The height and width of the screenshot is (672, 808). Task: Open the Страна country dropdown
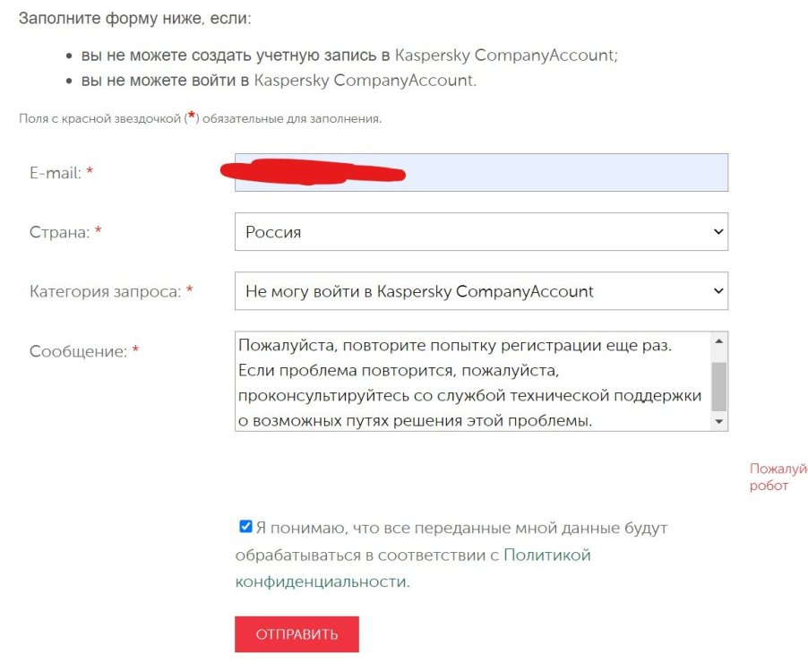tap(480, 231)
